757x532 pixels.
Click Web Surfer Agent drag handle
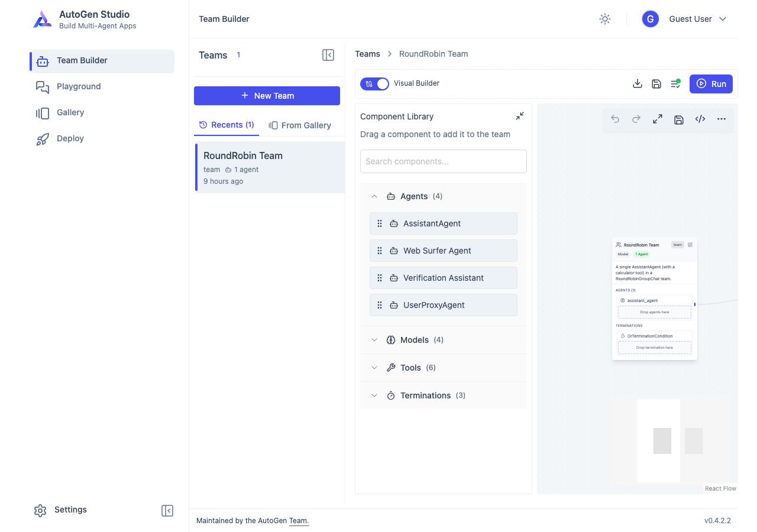click(x=380, y=251)
